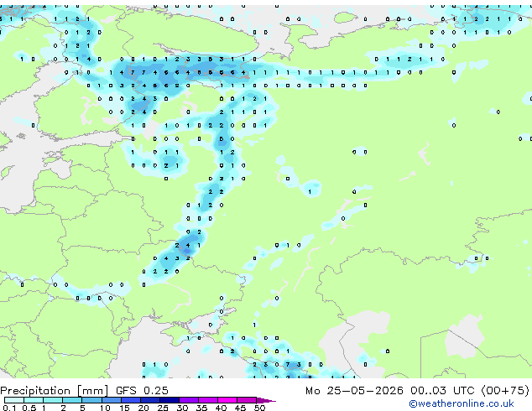532x411 pixels.
Task: Click the '35' legend scale label
Action: tap(201, 408)
